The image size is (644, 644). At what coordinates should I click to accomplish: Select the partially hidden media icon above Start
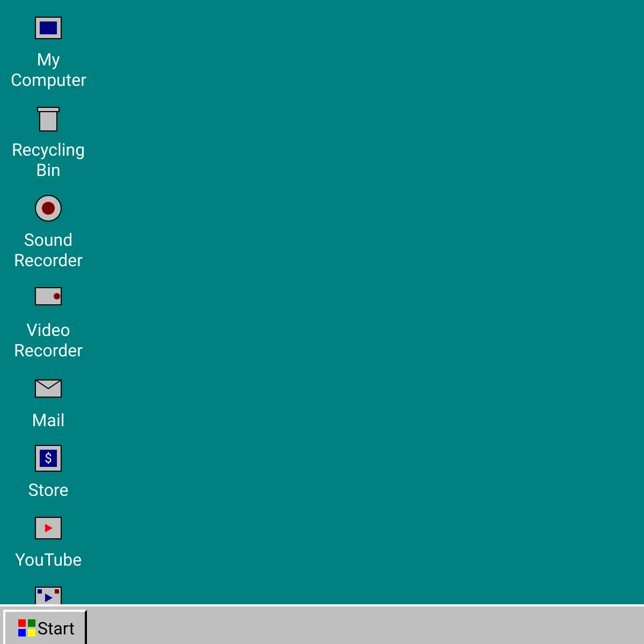click(x=48, y=596)
